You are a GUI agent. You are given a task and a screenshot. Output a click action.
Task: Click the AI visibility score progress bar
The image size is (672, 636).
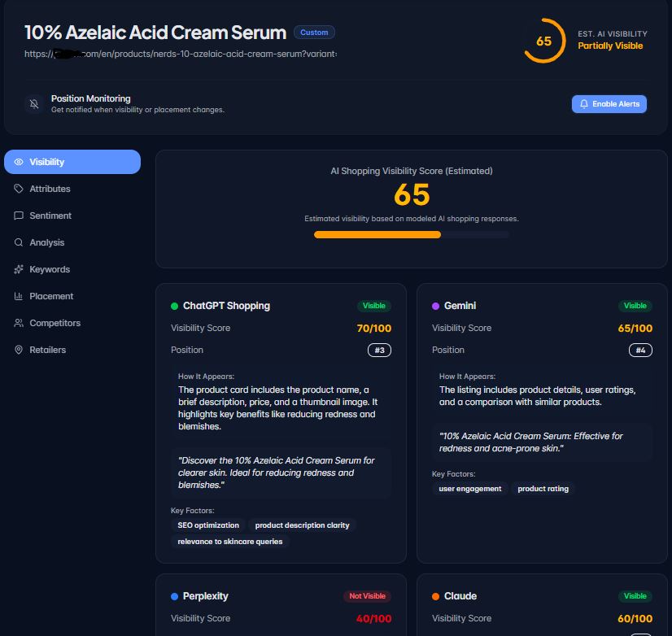[411, 234]
